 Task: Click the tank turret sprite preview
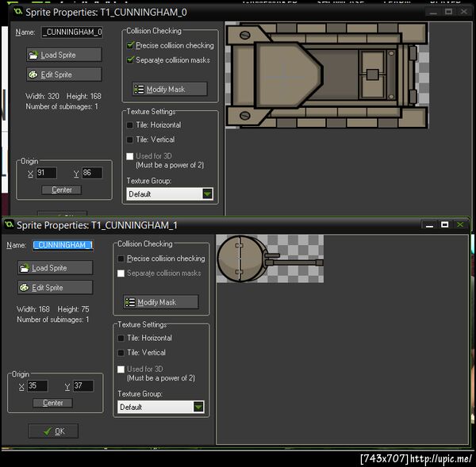[x=270, y=258]
